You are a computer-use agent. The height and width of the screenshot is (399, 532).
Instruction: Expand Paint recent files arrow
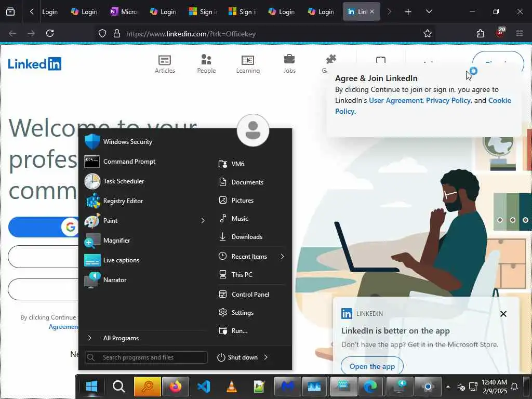[203, 220]
